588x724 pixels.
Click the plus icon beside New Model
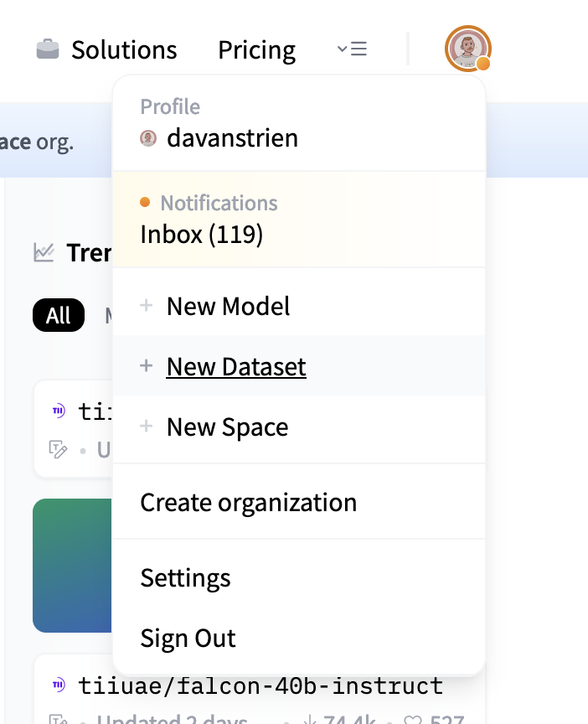pos(147,306)
